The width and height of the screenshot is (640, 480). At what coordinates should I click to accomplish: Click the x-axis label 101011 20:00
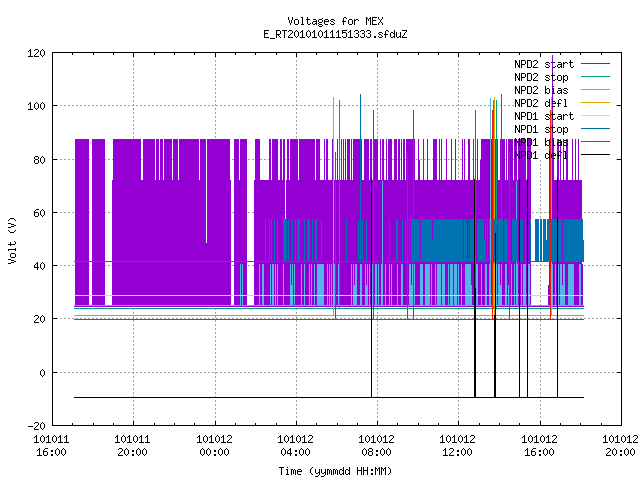click(x=132, y=446)
